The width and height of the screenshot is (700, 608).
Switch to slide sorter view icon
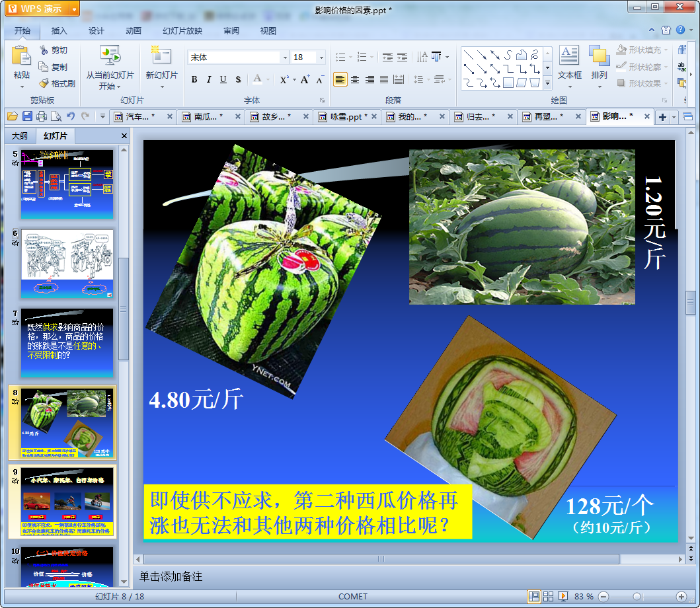coord(548,596)
